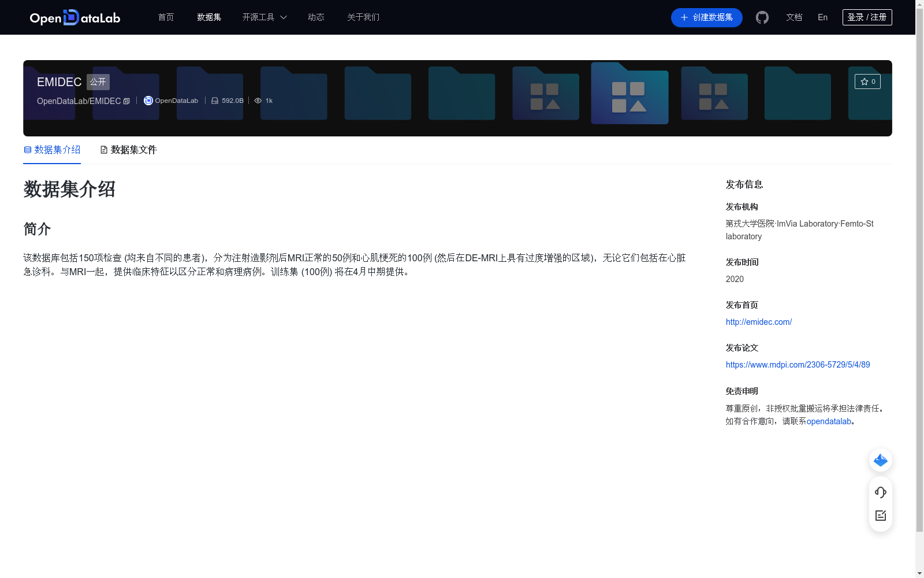Viewport: 924px width, 578px height.
Task: Click the 2020 release year text
Action: [x=735, y=279]
